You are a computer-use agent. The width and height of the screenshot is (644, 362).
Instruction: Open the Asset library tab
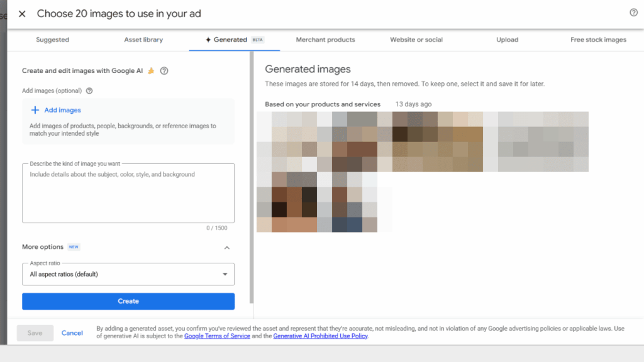coord(143,39)
